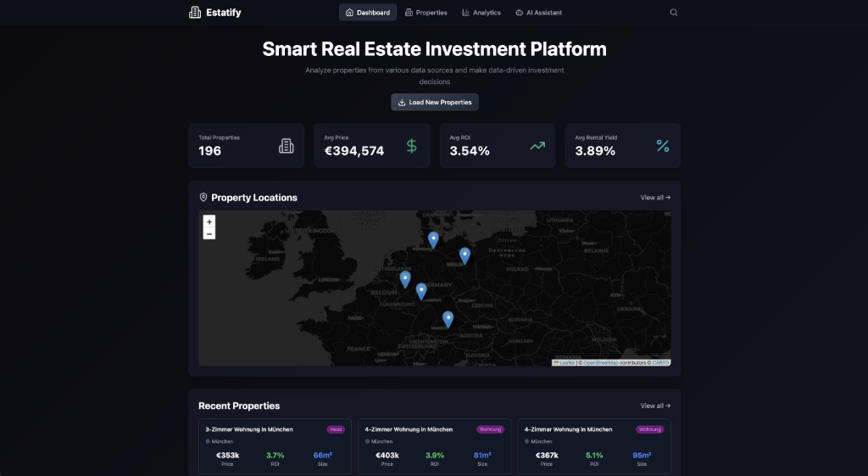The height and width of the screenshot is (476, 868).
Task: Click the 66m² size value
Action: (x=323, y=455)
